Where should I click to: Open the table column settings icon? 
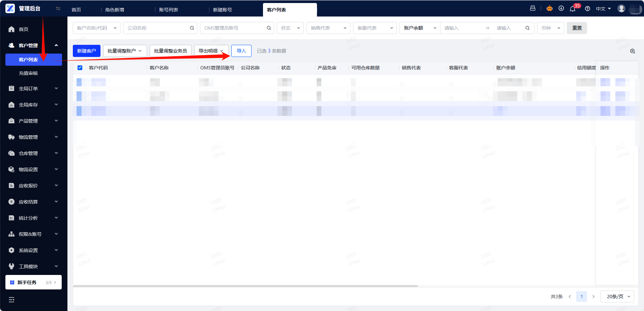(633, 51)
